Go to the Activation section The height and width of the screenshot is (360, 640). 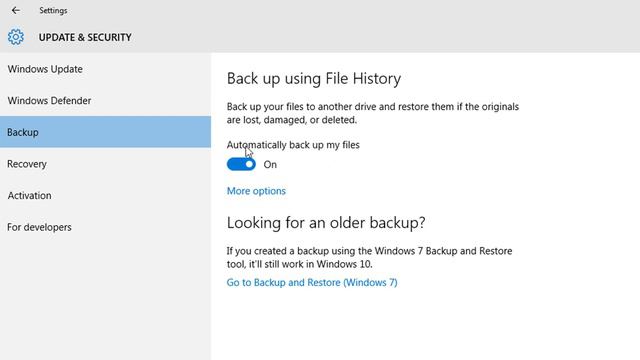105,195
